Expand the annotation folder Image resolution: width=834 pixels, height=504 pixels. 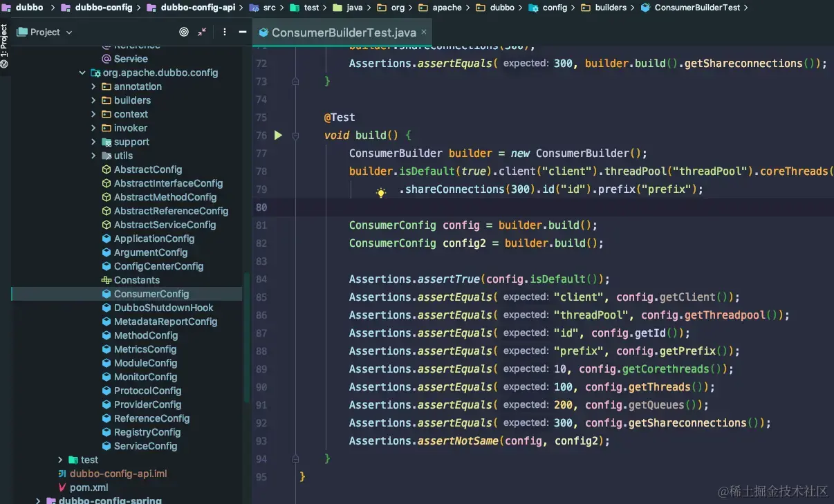pos(94,86)
